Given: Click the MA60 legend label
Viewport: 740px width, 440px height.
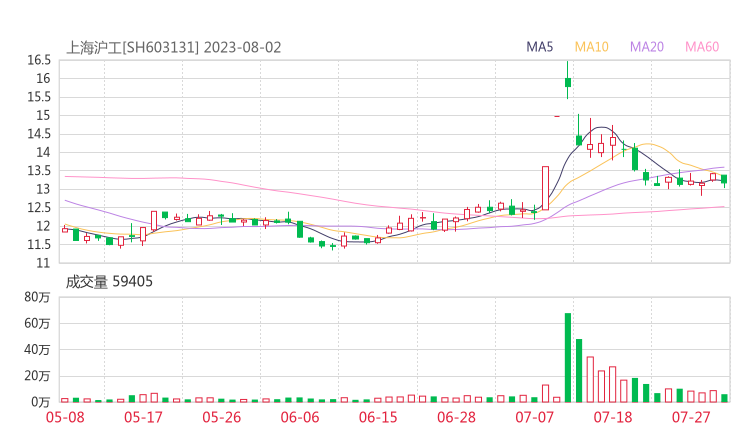Looking at the screenshot, I should point(702,47).
